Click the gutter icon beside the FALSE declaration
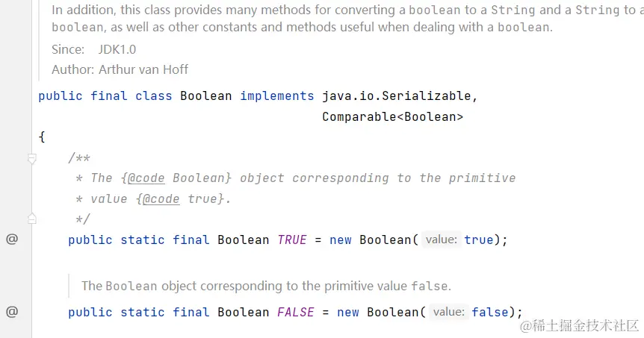This screenshot has height=338, width=644. point(12,312)
